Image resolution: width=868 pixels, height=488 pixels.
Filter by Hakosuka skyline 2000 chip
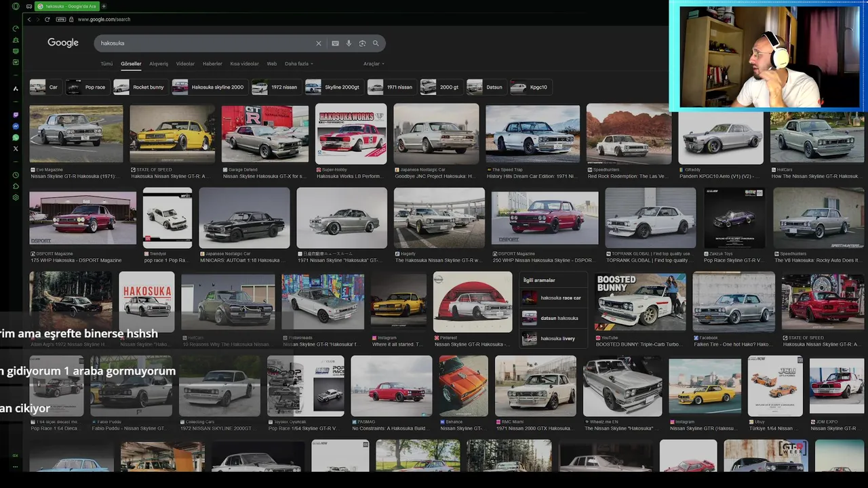click(209, 87)
